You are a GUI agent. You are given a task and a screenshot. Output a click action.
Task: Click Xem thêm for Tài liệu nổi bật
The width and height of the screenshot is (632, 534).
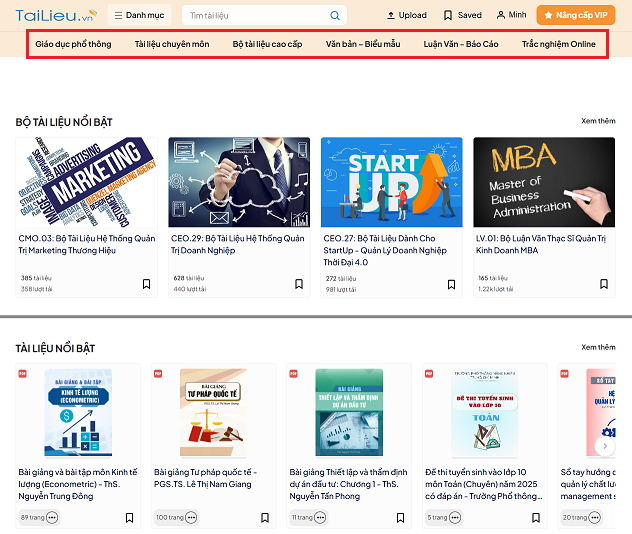point(598,347)
